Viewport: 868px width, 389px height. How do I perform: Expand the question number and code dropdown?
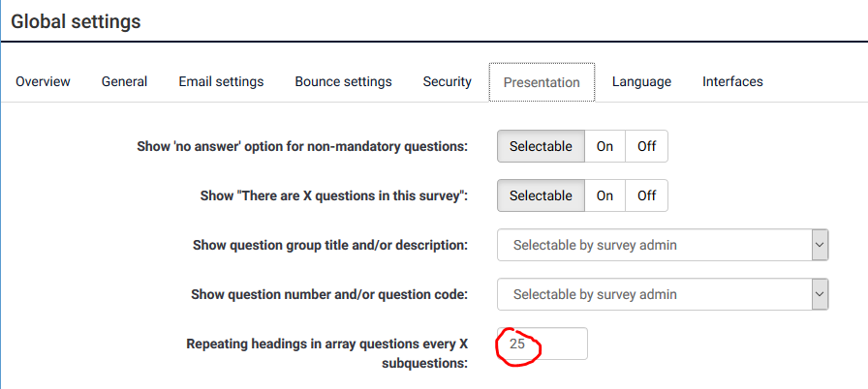point(663,294)
